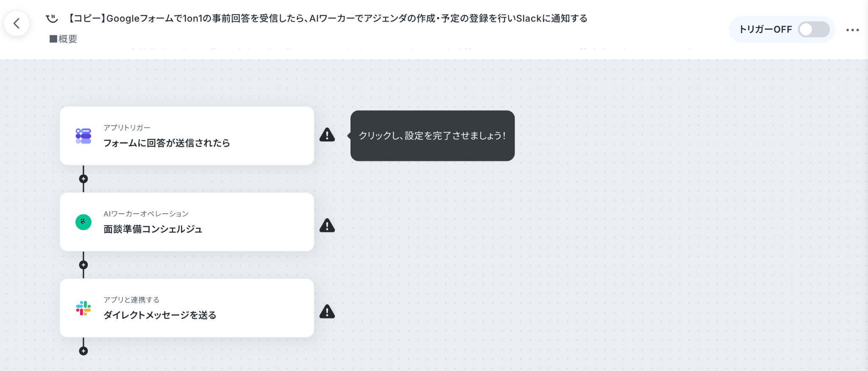The width and height of the screenshot is (868, 371).
Task: Expand the ■概要 description text
Action: 63,39
